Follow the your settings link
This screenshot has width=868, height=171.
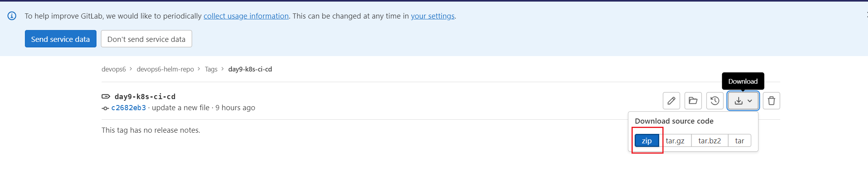(x=433, y=16)
